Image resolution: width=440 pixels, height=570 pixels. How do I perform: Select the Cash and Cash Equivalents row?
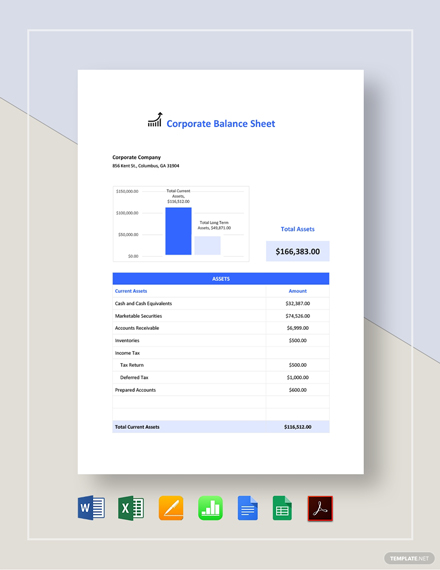click(221, 303)
